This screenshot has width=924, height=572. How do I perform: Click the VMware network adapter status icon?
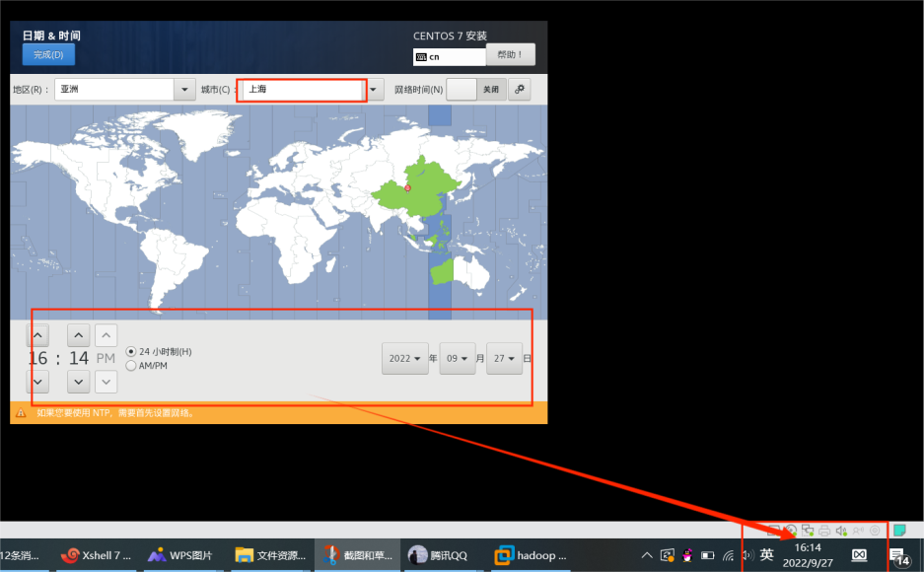pos(808,531)
